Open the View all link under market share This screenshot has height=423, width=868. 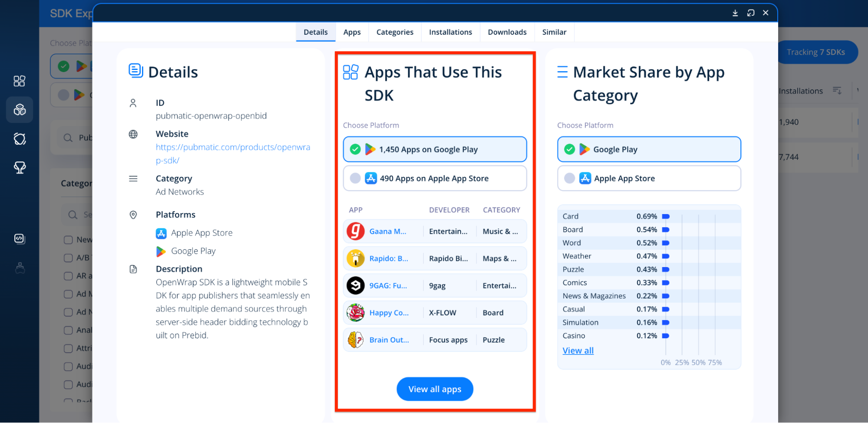point(578,350)
